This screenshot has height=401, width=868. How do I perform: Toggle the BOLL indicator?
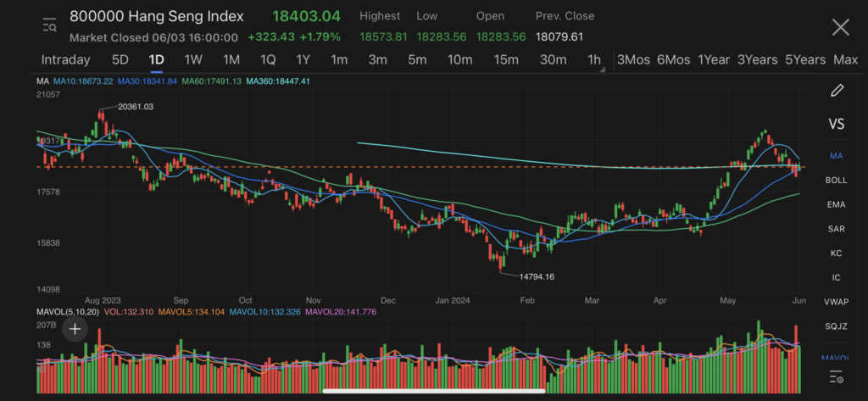pyautogui.click(x=836, y=180)
